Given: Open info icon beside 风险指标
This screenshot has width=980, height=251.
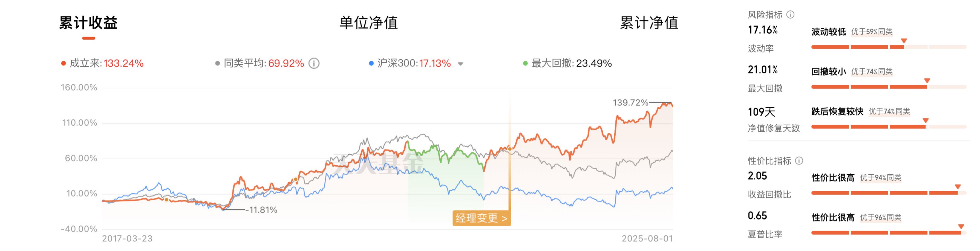Looking at the screenshot, I should coord(790,15).
